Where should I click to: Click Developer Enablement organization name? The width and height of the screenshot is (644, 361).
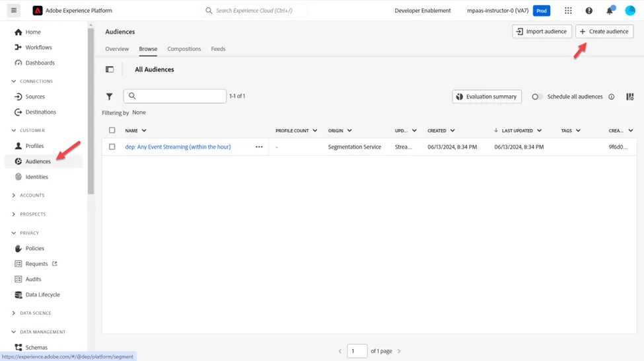click(x=423, y=11)
